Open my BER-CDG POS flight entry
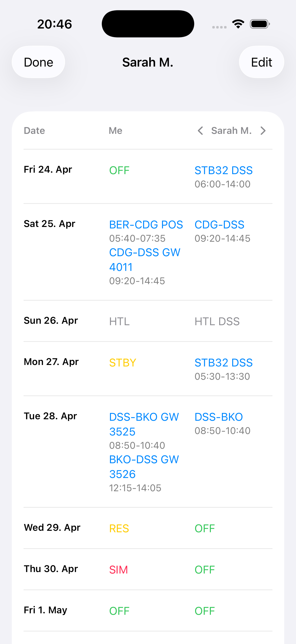This screenshot has width=296, height=644. 146,225
